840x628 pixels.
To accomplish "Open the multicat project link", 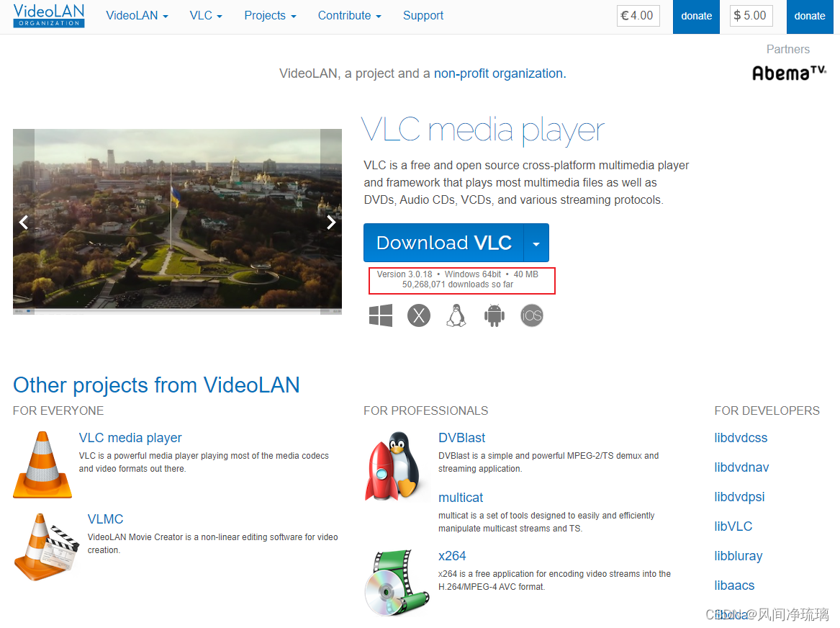I will point(461,498).
